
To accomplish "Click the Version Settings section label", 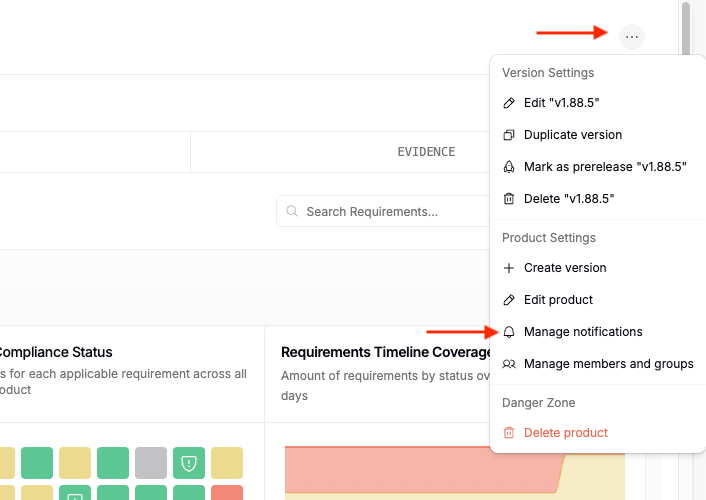I will tap(548, 73).
